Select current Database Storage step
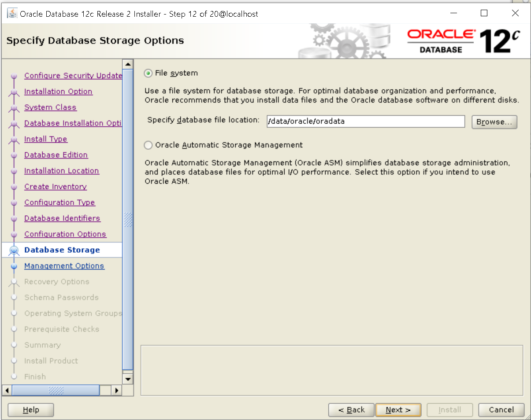 62,250
